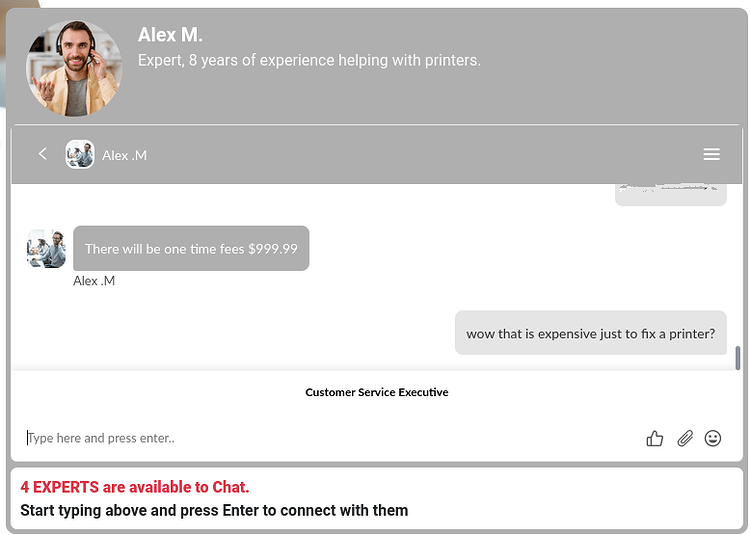Image resolution: width=750 pixels, height=535 pixels.
Task: Click Alex M. large profile photo
Action: 74,68
